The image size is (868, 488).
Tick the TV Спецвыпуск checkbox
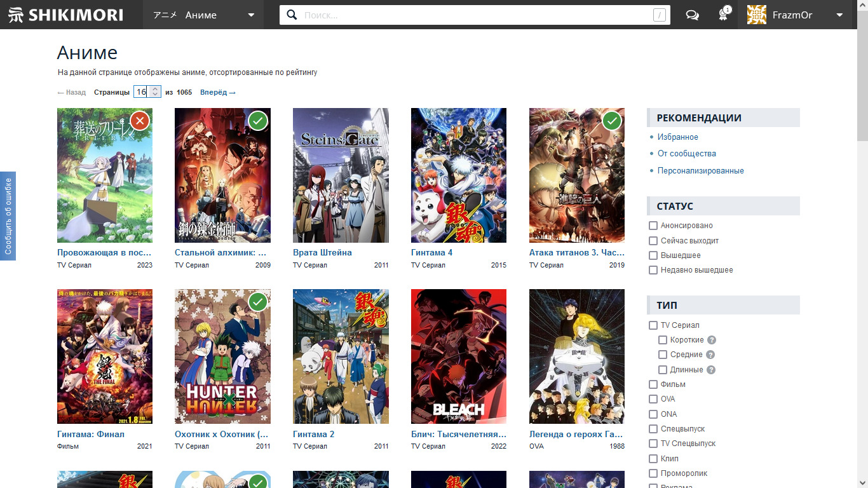[653, 444]
